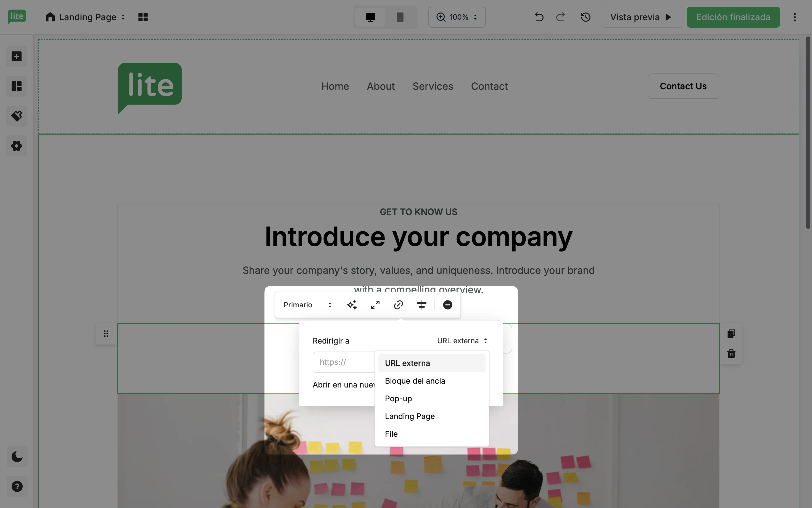
Task: Click Services navigation link
Action: pos(433,86)
